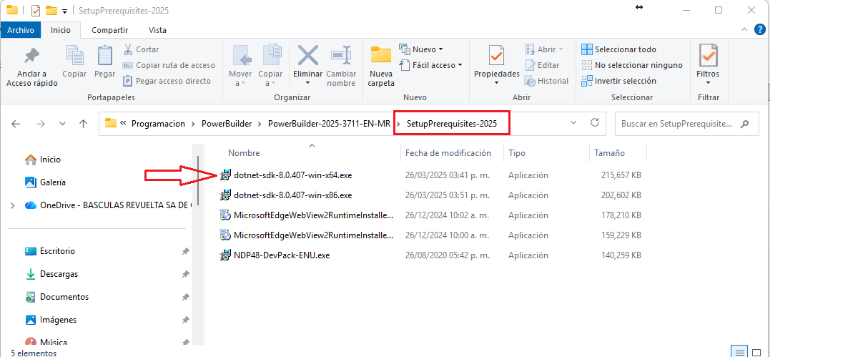Viewport: 868px width, 357px height.
Task: Open the Archivo menu
Action: pyautogui.click(x=21, y=30)
